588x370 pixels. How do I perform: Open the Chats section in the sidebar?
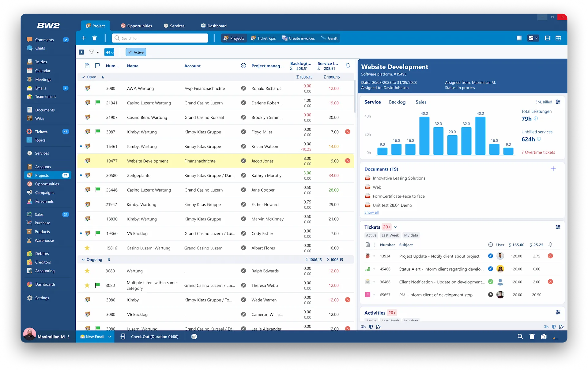tap(40, 48)
